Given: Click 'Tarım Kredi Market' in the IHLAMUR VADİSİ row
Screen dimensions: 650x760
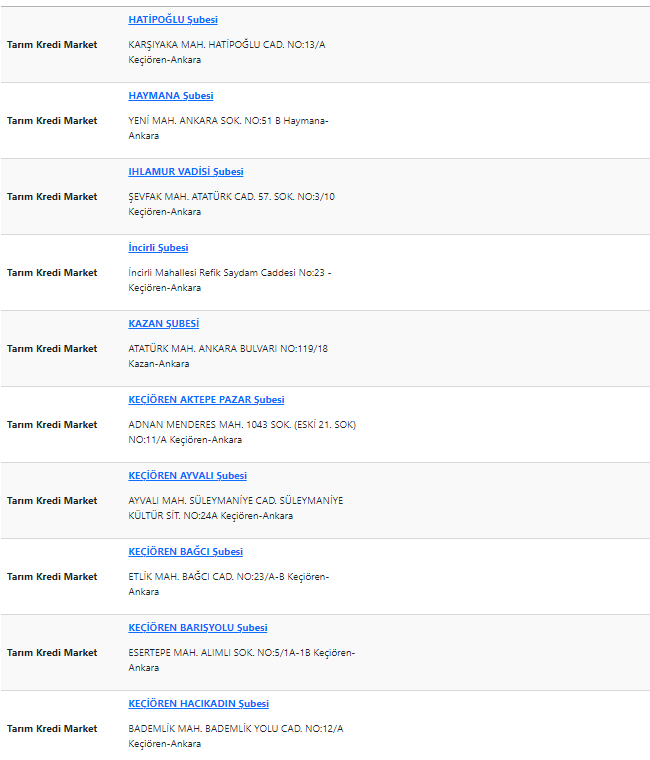Looking at the screenshot, I should pos(52,197).
